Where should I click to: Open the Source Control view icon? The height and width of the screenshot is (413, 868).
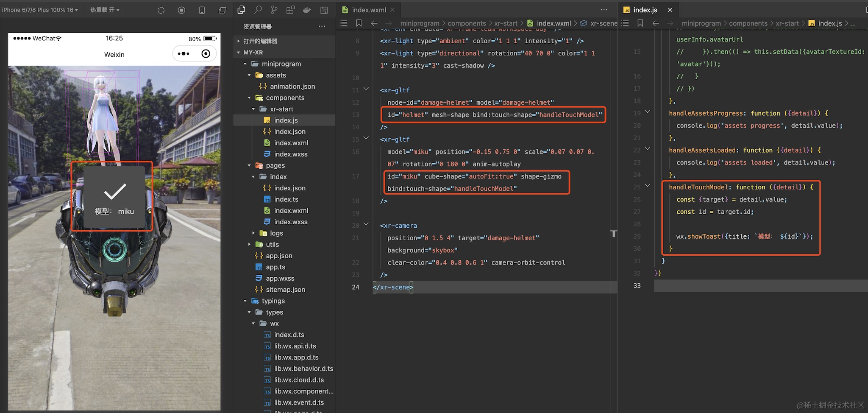[x=274, y=10]
